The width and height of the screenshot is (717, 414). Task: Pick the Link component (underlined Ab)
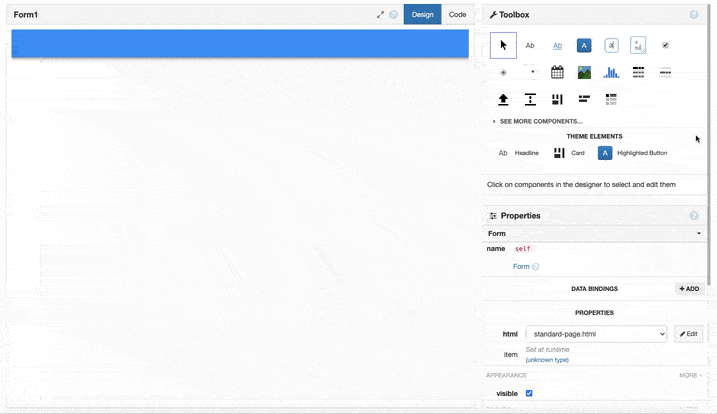(557, 46)
